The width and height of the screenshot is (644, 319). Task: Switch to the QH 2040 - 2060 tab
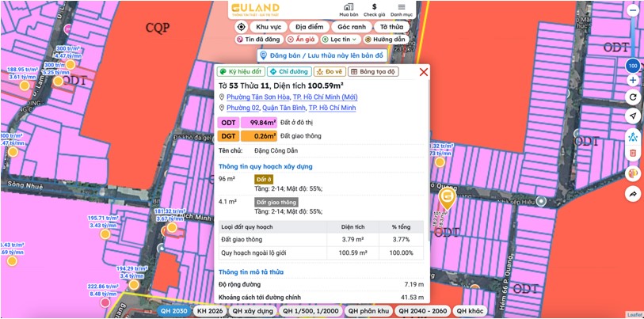423,311
